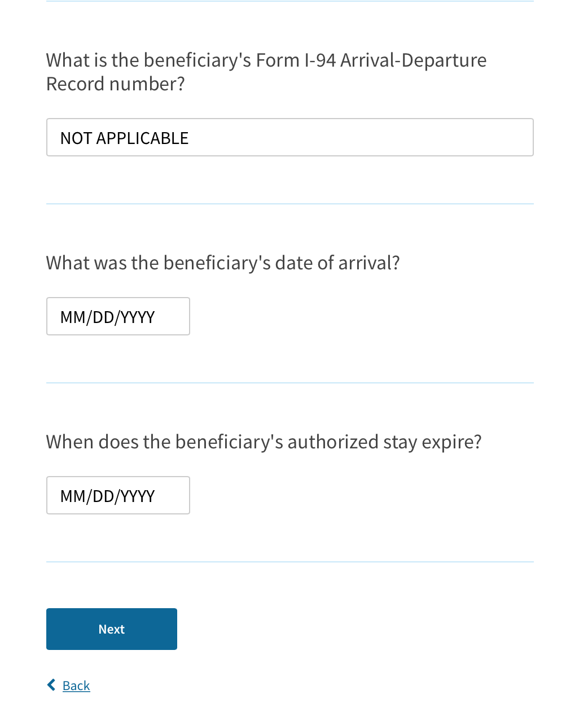Click the MM/DD/YYYY placeholder under authorized stay expire
The image size is (588, 707).
click(107, 496)
